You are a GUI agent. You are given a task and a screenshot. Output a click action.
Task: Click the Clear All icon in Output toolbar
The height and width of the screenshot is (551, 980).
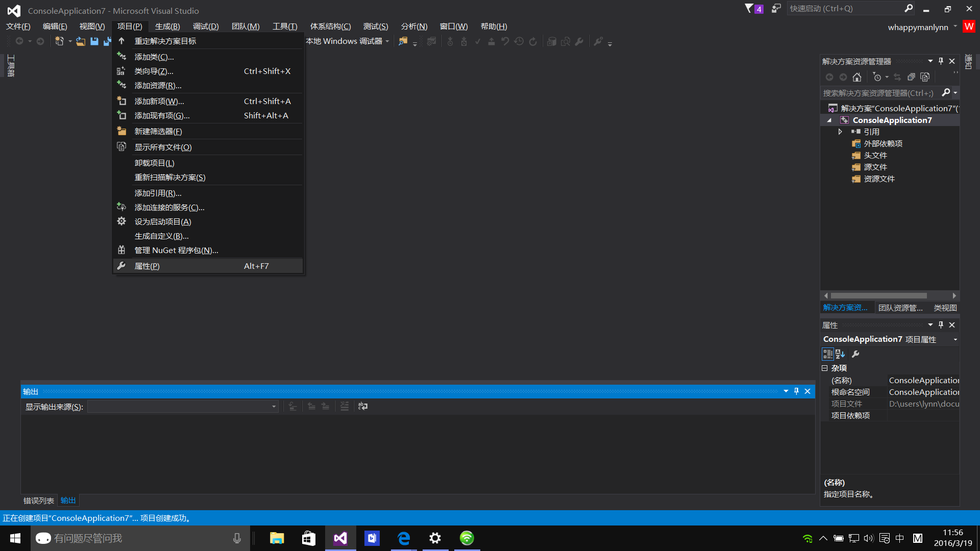click(345, 406)
